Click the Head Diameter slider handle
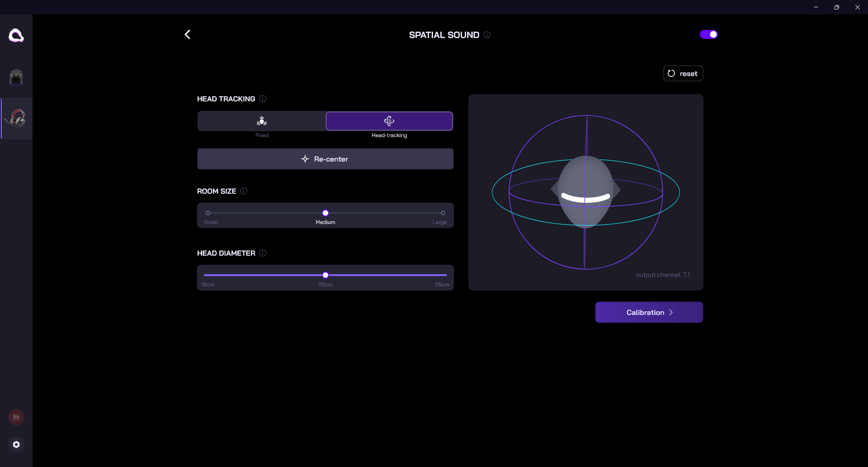 coord(325,275)
